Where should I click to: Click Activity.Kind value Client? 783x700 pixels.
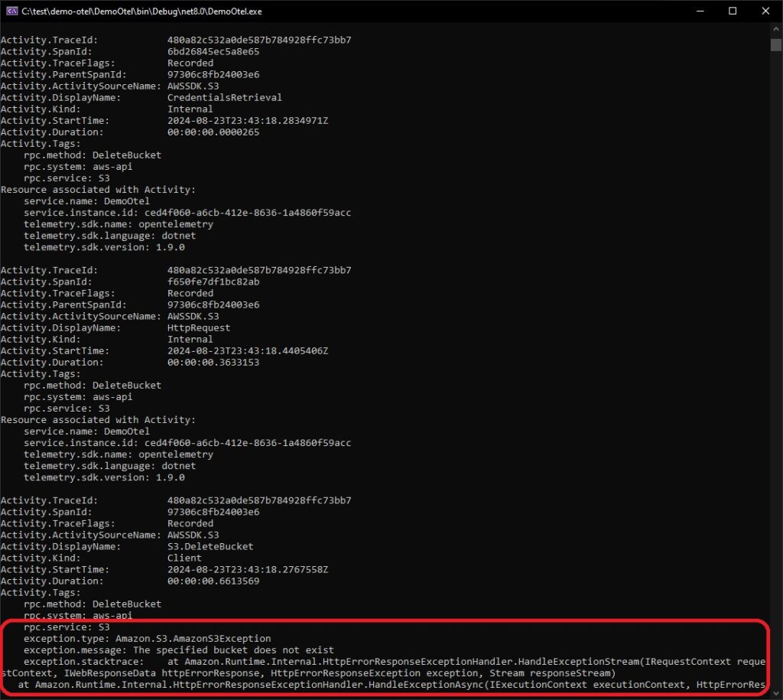tap(184, 558)
